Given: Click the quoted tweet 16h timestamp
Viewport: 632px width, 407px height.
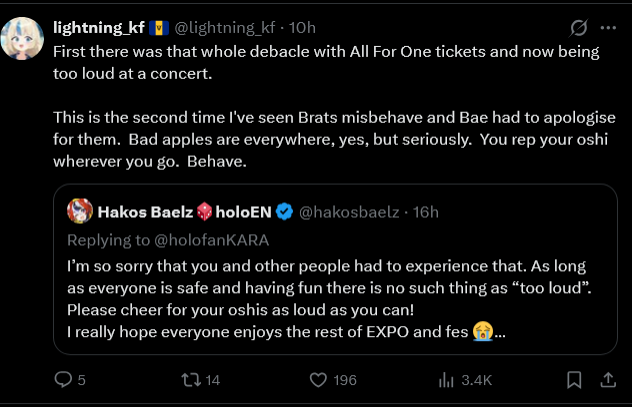Looking at the screenshot, I should pos(423,211).
